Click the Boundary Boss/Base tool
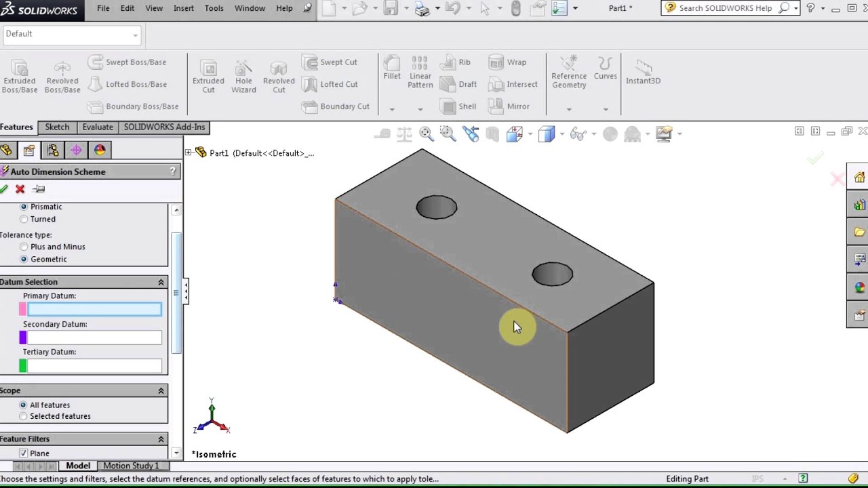868x488 pixels. [133, 106]
